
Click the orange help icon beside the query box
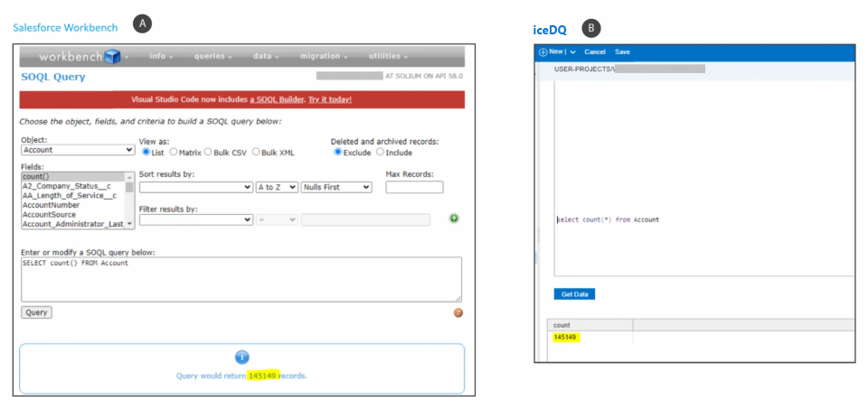click(458, 312)
